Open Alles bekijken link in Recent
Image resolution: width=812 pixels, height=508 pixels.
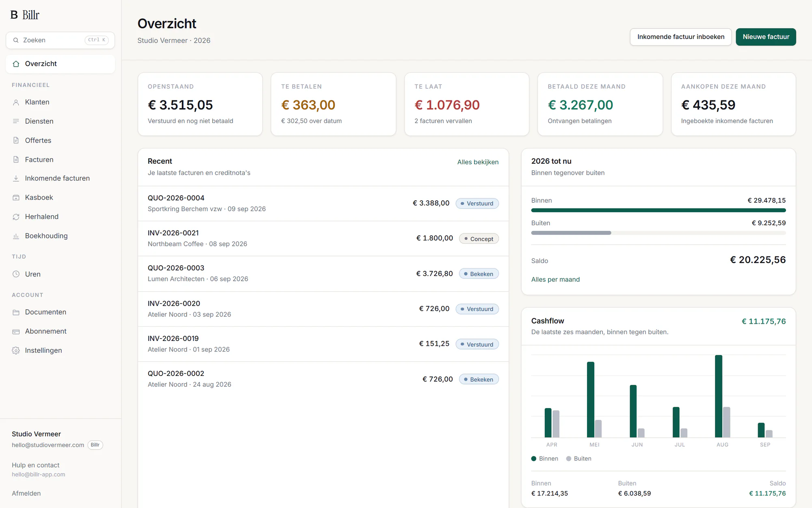point(478,162)
